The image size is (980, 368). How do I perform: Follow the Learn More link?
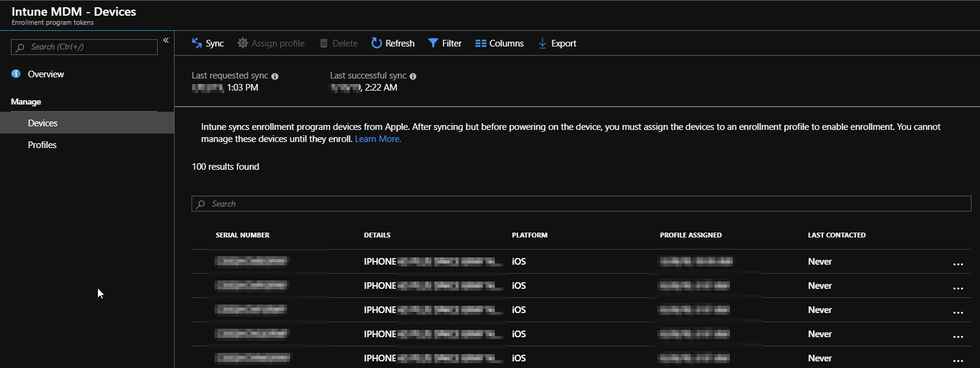tap(378, 139)
